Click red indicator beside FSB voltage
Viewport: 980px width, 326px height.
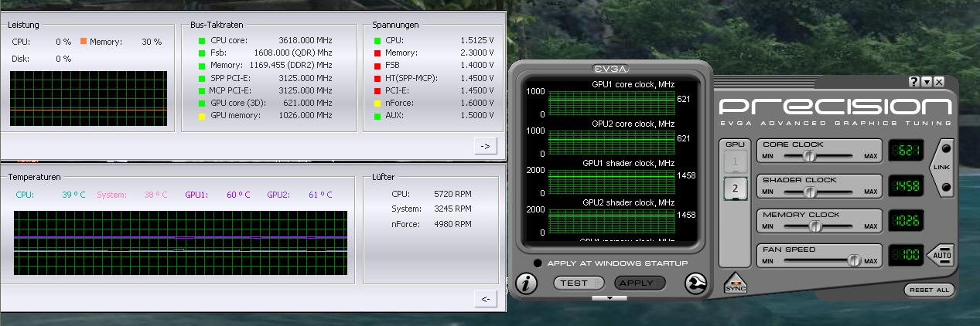click(x=377, y=66)
